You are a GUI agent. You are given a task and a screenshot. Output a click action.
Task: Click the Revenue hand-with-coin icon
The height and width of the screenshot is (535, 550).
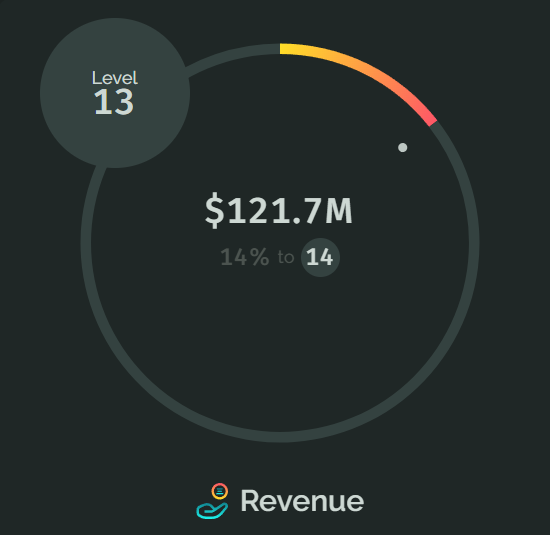click(212, 501)
